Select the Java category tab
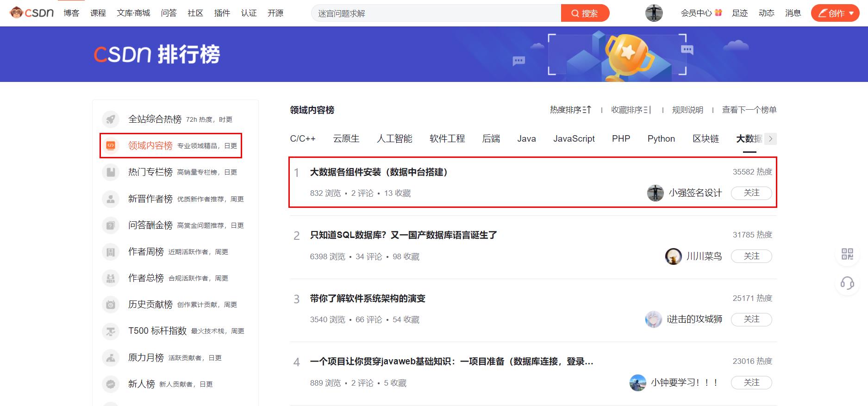This screenshot has width=868, height=406. click(x=526, y=138)
